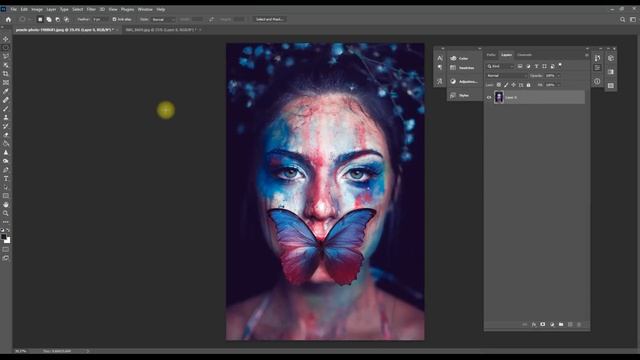Open the Search icon at top right
The height and width of the screenshot is (360, 640).
click(622, 19)
